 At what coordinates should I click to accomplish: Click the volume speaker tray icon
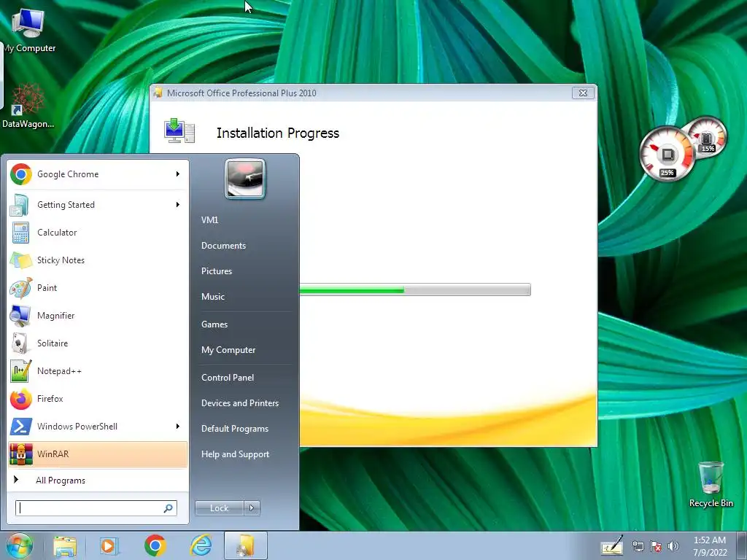point(673,546)
